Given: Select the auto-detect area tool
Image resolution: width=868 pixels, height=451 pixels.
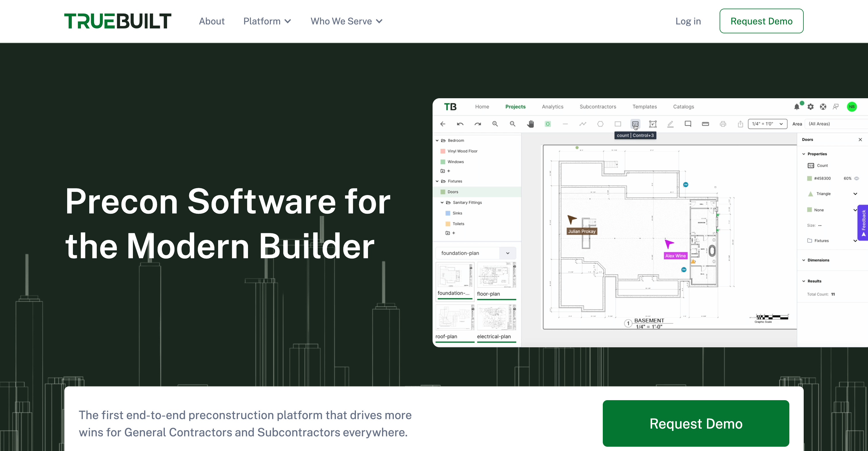Looking at the screenshot, I should pos(653,124).
